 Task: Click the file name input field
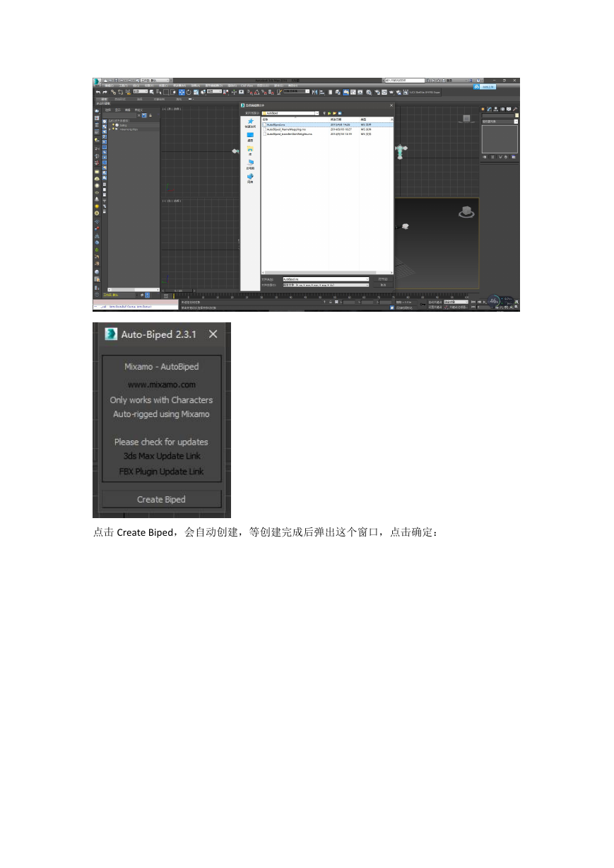point(326,279)
